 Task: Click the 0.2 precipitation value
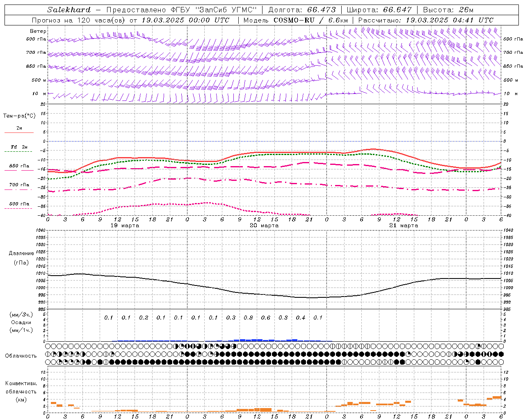point(144,317)
